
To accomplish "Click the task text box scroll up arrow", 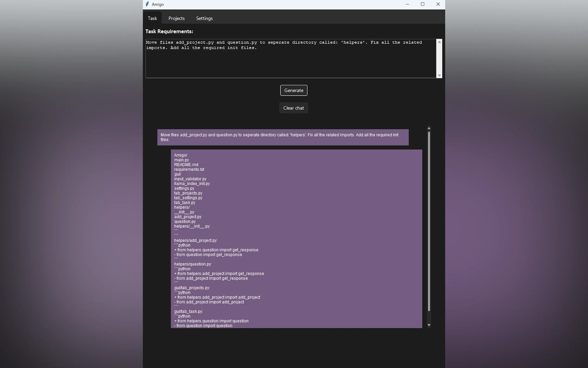I will (439, 42).
